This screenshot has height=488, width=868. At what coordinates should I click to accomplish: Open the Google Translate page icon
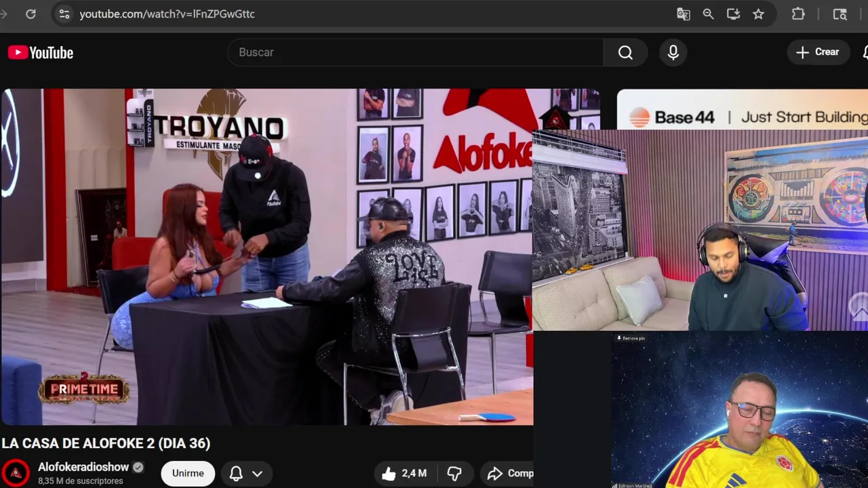click(684, 14)
